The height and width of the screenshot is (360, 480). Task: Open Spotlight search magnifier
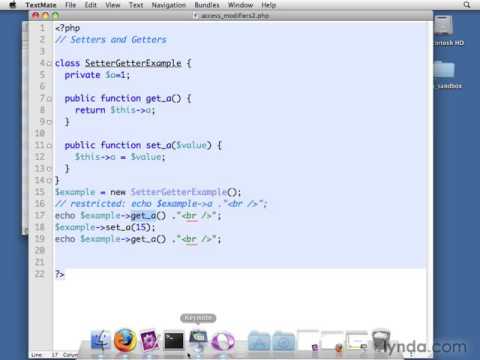467,5
